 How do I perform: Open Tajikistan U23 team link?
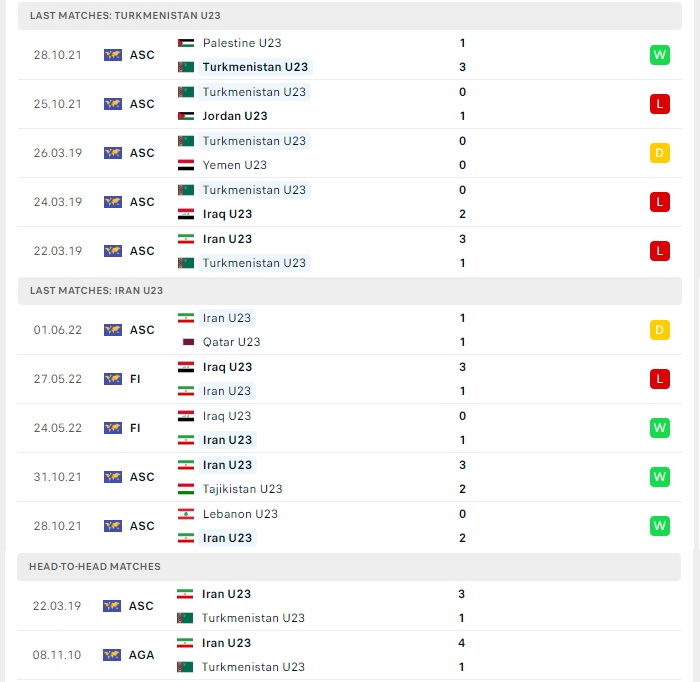[x=242, y=489]
